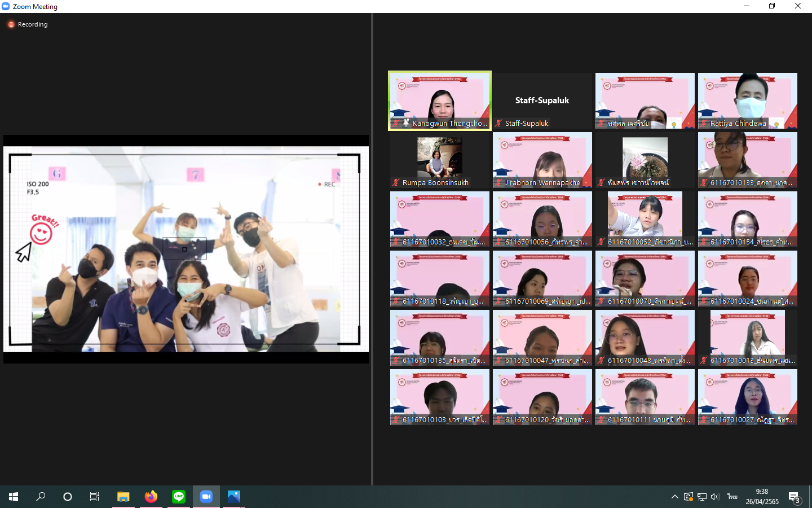The image size is (812, 508).
Task: Open the Windows Start menu
Action: tap(14, 497)
